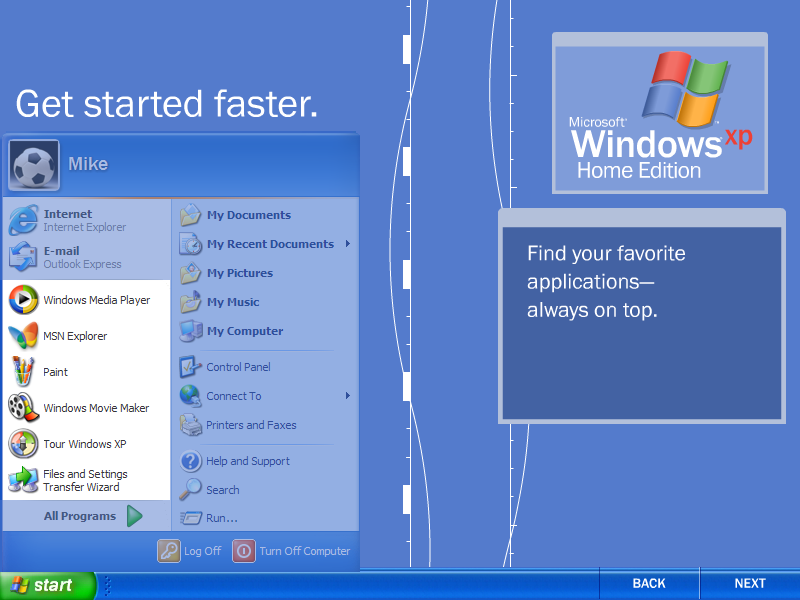Select the E-mail menu entry label
The image size is (800, 600).
tap(61, 251)
